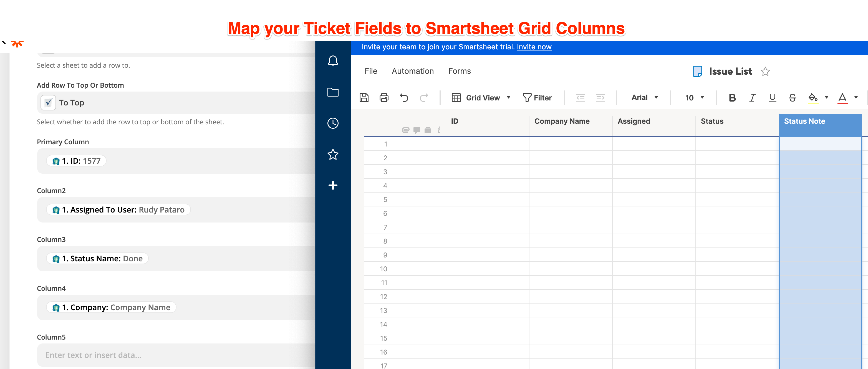The width and height of the screenshot is (868, 369).
Task: Click the text color A icon
Action: [x=842, y=98]
